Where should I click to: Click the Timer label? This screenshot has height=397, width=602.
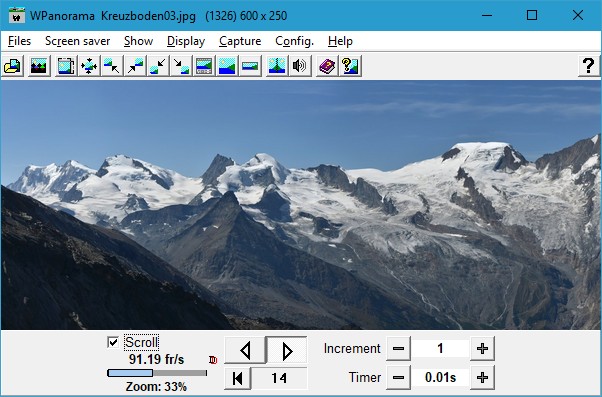point(365,378)
